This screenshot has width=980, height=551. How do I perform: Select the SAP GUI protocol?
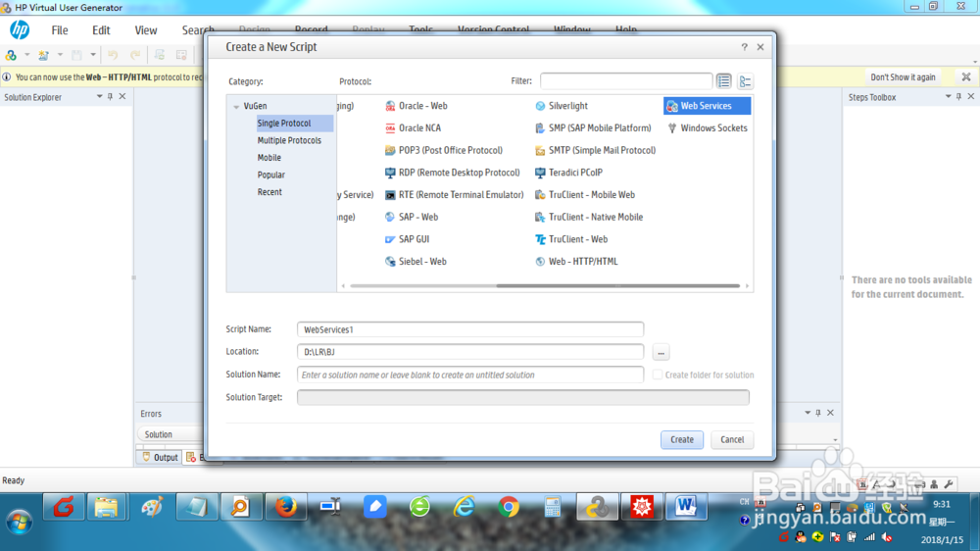407,239
